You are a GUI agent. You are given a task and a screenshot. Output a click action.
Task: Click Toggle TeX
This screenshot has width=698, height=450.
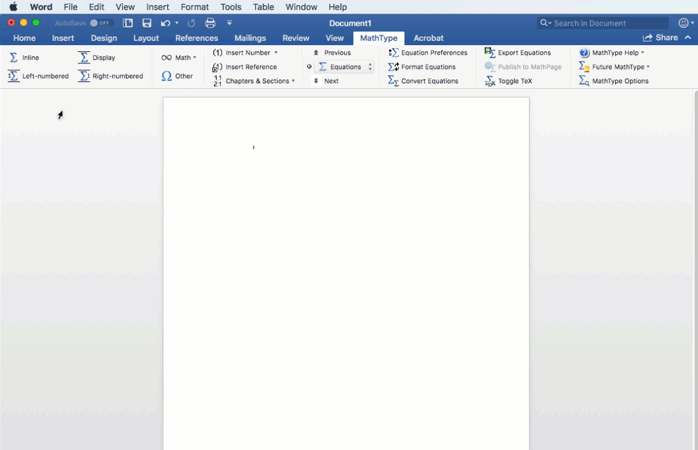point(509,81)
